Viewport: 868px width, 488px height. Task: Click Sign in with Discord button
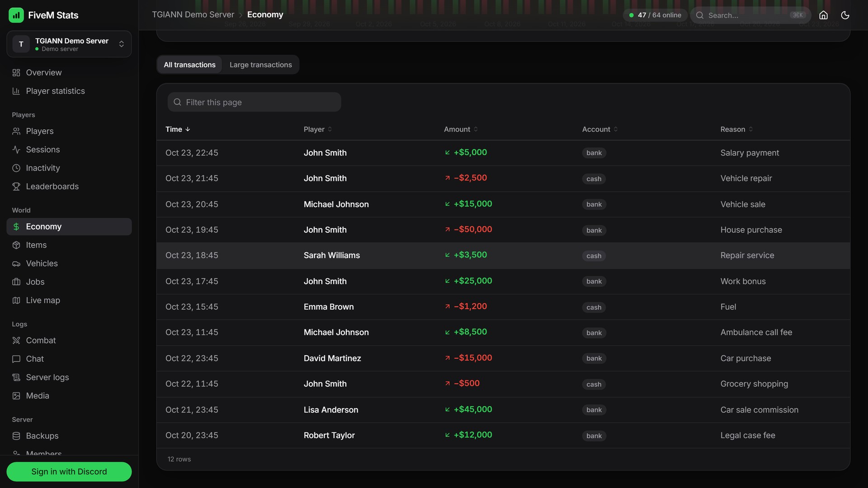pyautogui.click(x=69, y=472)
